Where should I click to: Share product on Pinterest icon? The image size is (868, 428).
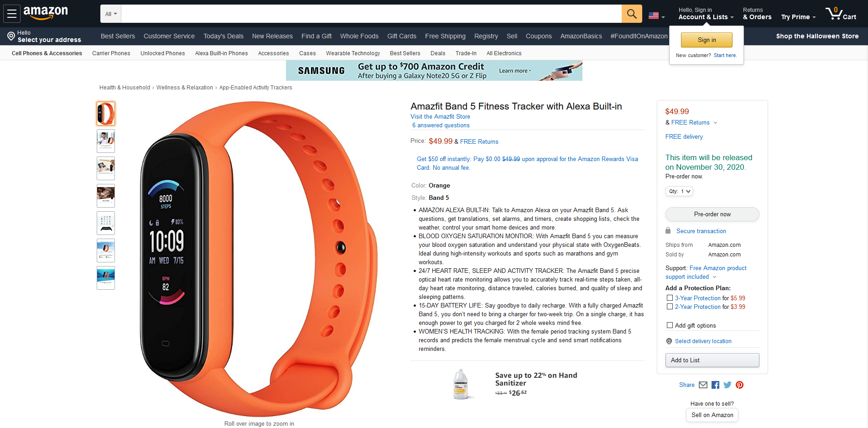coord(740,385)
